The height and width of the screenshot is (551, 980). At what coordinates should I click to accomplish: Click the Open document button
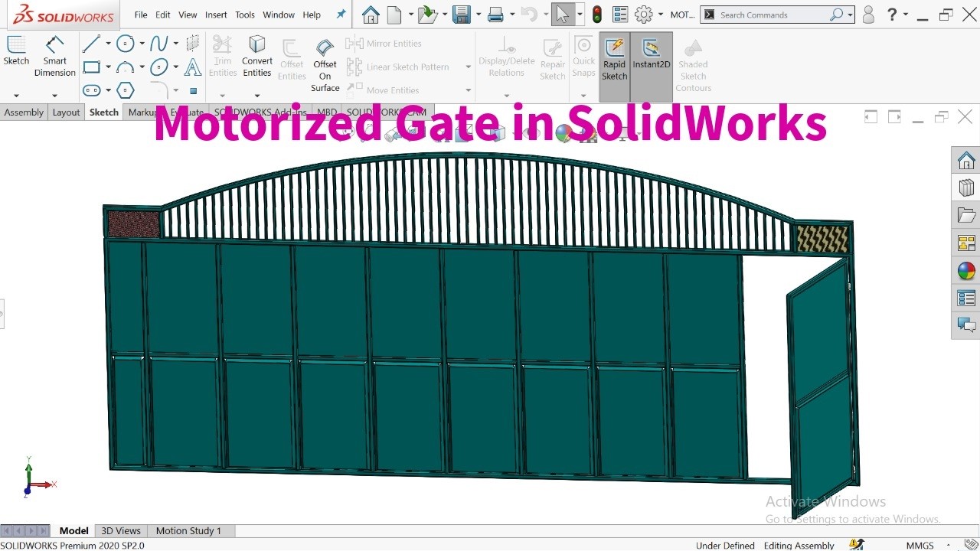point(427,15)
